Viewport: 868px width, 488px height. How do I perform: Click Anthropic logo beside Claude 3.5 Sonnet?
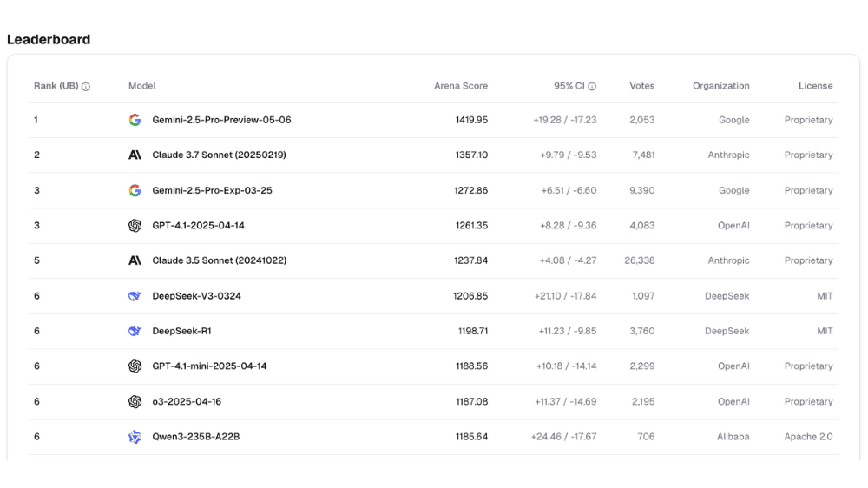[x=135, y=260]
